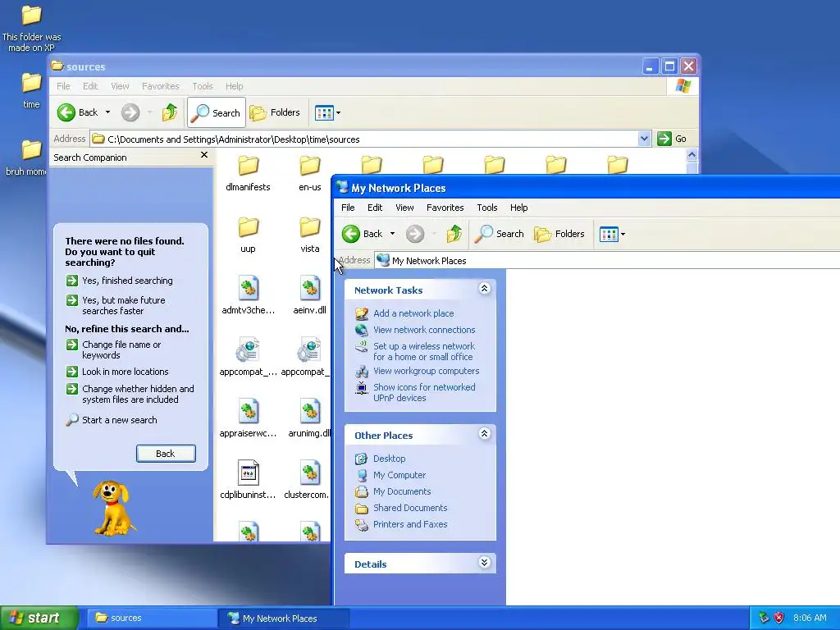This screenshot has height=630, width=840.
Task: Open File menu in My Network Places
Action: click(348, 208)
